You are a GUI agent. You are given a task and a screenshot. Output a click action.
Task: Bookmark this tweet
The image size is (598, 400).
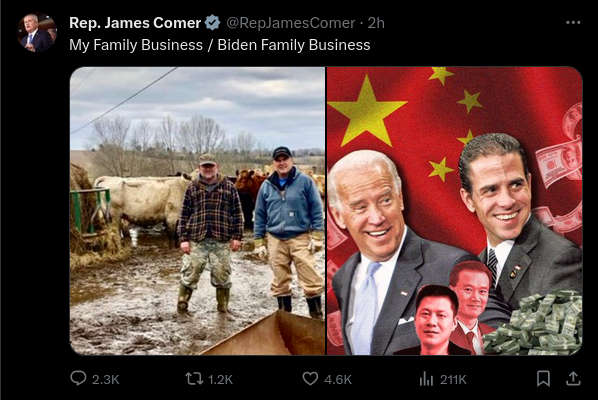click(x=543, y=378)
